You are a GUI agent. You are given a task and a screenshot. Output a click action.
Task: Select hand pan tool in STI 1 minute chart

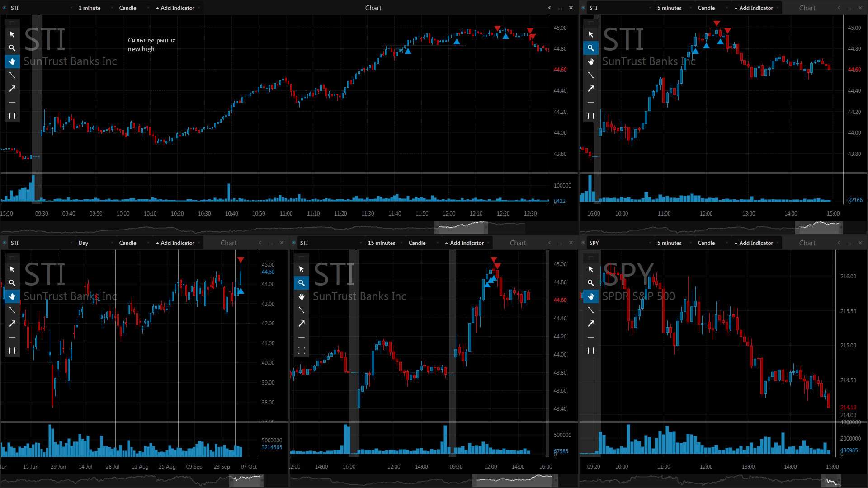coord(12,61)
